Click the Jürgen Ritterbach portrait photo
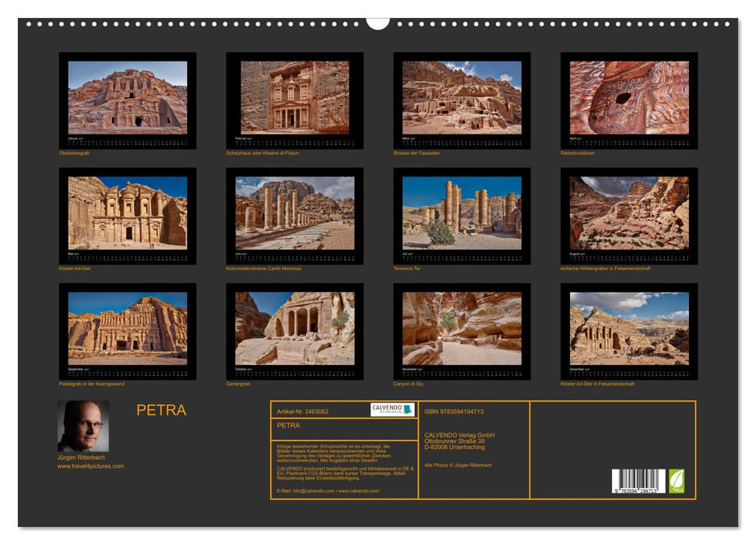The width and height of the screenshot is (756, 545). 83,426
